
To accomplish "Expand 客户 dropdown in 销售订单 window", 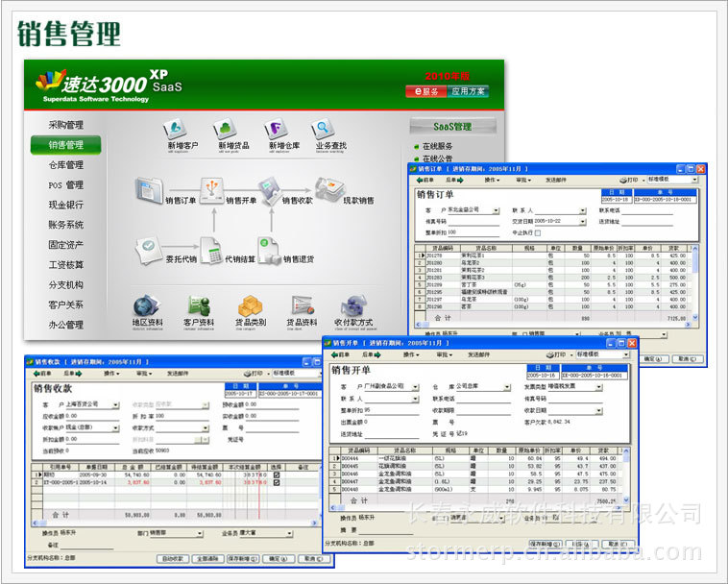I will [x=497, y=210].
